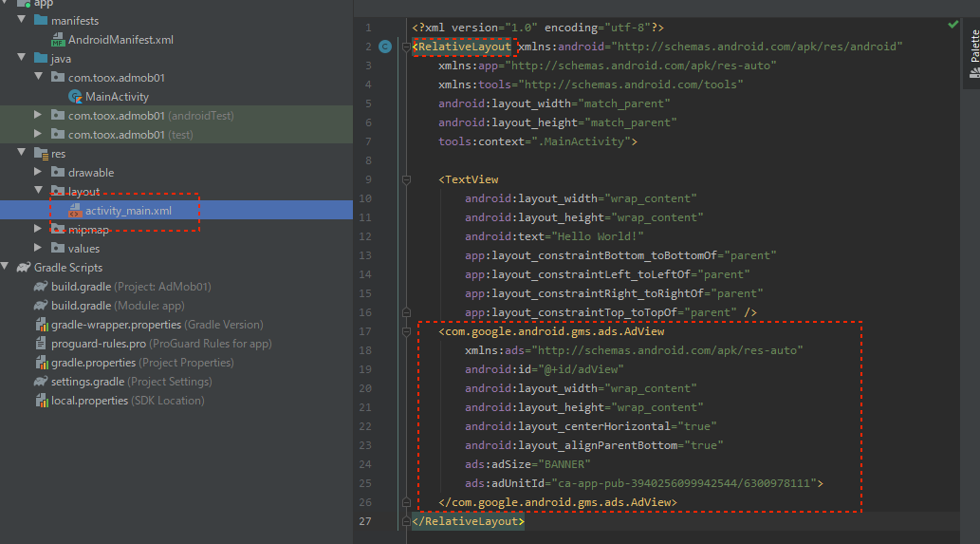
Task: Fold the AdView block at line 17
Action: pyautogui.click(x=406, y=331)
